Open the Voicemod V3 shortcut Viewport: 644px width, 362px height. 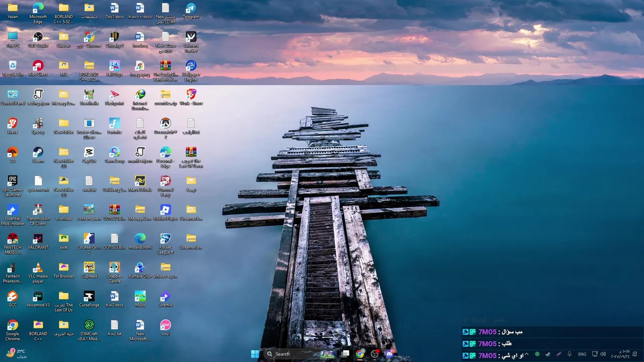tap(38, 299)
